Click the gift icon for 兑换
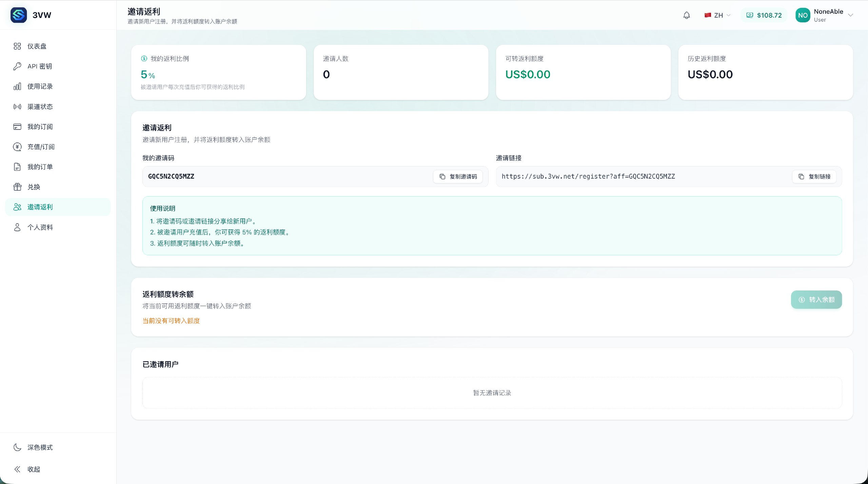The image size is (868, 484). click(17, 187)
